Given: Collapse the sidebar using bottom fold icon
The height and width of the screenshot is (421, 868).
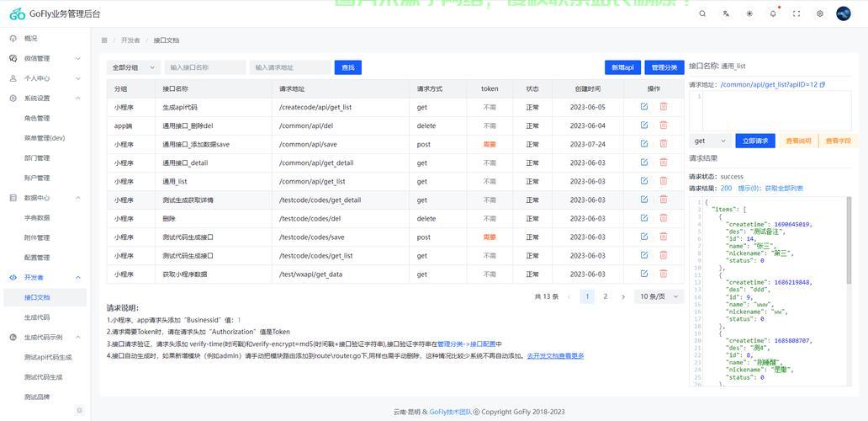Looking at the screenshot, I should pos(79,410).
